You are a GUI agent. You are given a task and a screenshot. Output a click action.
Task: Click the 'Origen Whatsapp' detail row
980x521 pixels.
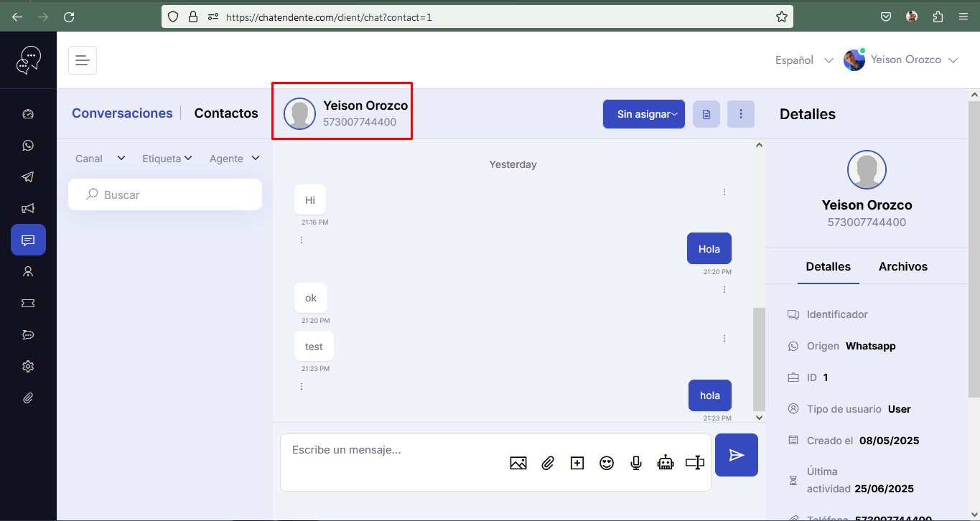[842, 346]
